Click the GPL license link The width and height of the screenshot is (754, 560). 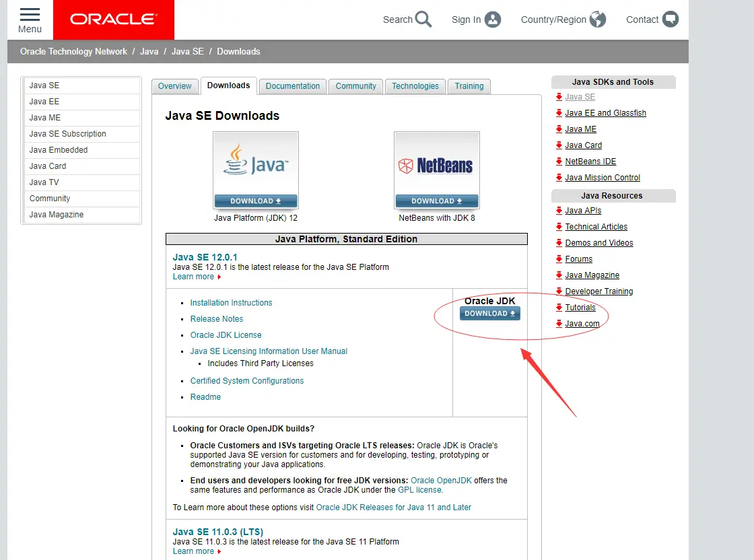point(420,490)
